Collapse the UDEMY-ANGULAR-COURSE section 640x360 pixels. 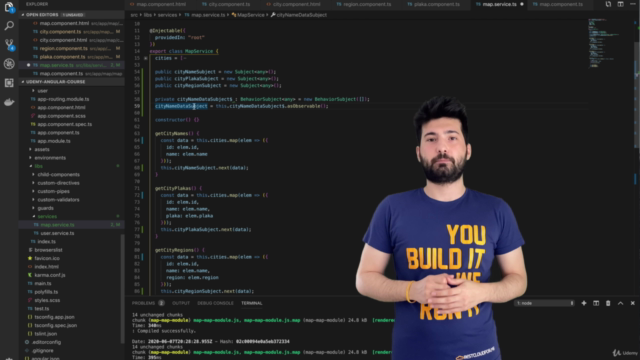pyautogui.click(x=23, y=82)
